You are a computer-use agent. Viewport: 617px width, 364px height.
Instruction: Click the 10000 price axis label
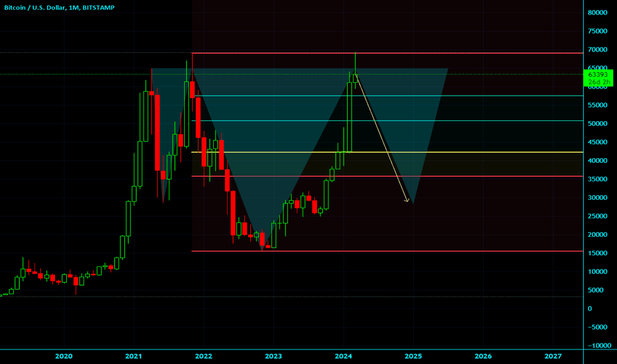(597, 271)
